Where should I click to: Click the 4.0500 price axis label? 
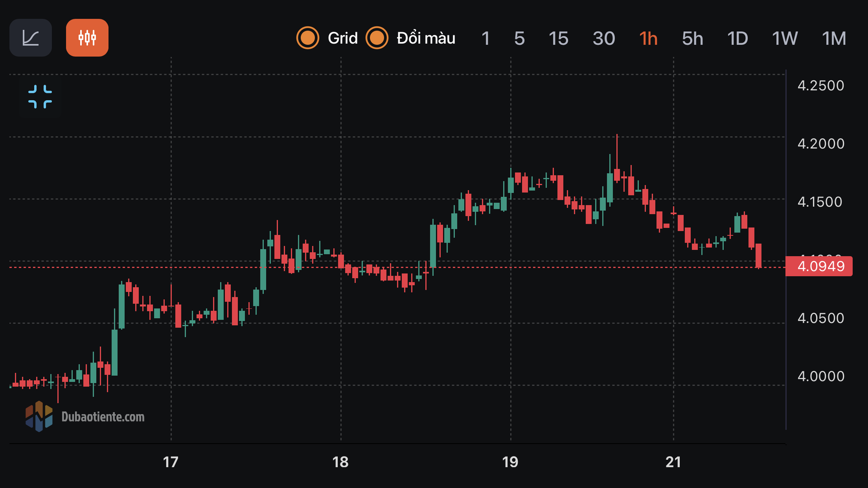point(821,318)
